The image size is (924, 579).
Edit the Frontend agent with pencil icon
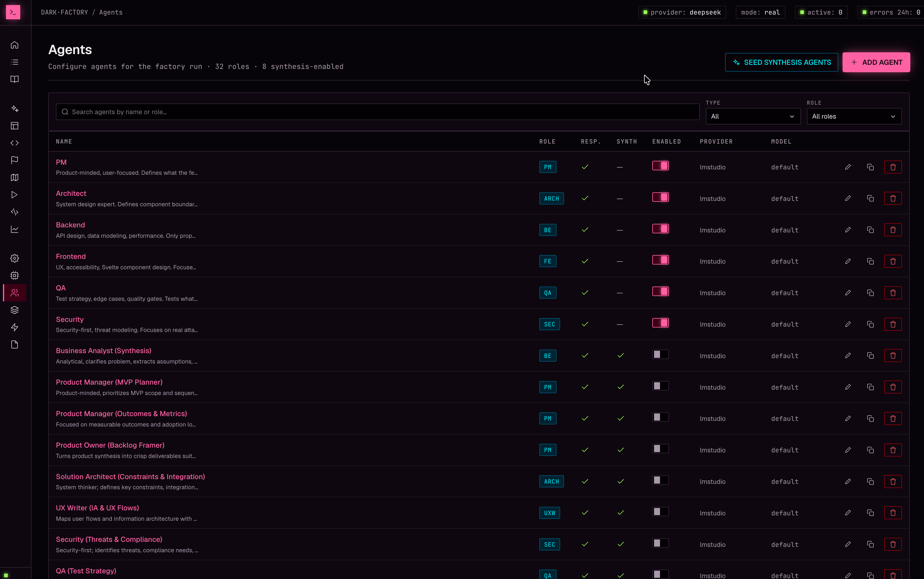(x=848, y=261)
